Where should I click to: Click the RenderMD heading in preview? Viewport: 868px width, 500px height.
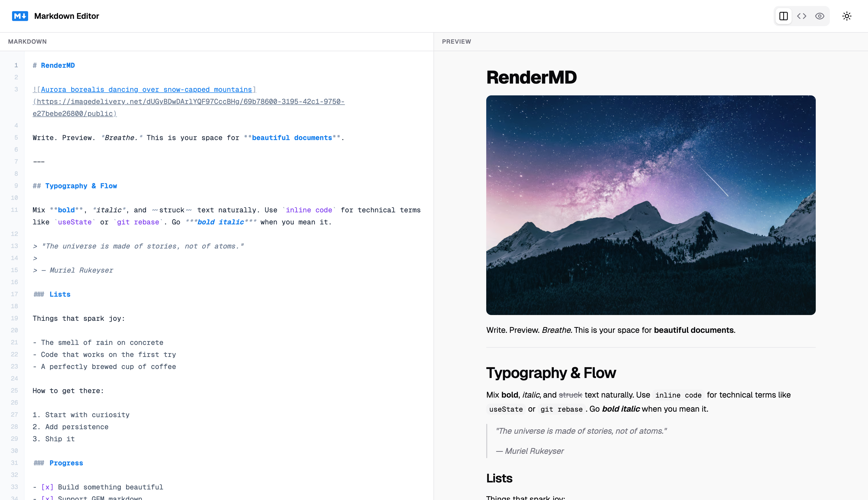tap(531, 77)
